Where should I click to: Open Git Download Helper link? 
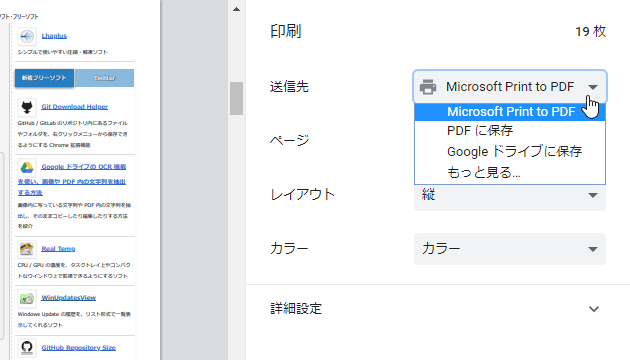click(x=75, y=106)
